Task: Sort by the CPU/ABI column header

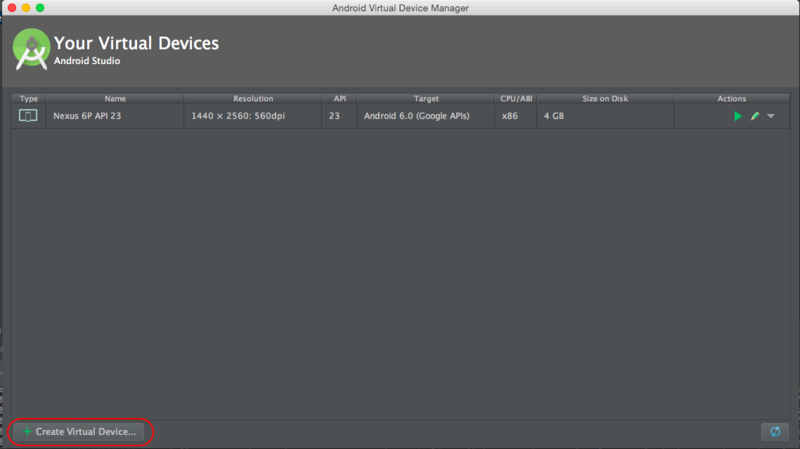Action: pos(516,98)
